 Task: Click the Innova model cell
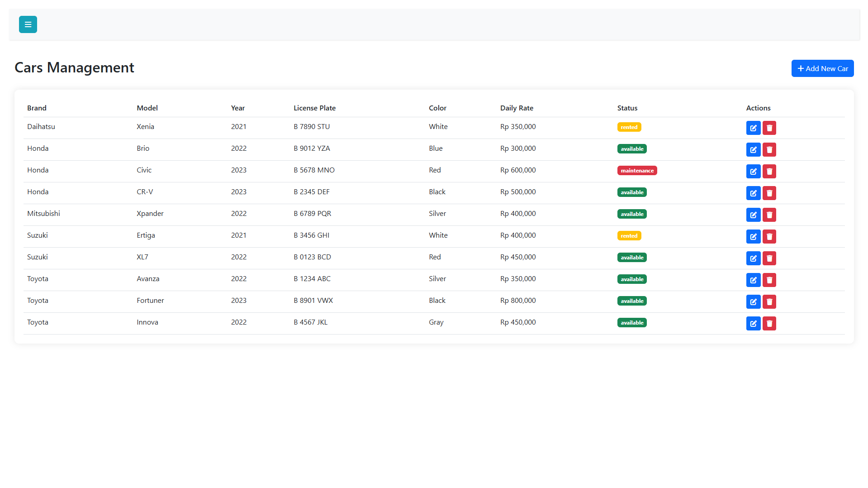click(147, 322)
